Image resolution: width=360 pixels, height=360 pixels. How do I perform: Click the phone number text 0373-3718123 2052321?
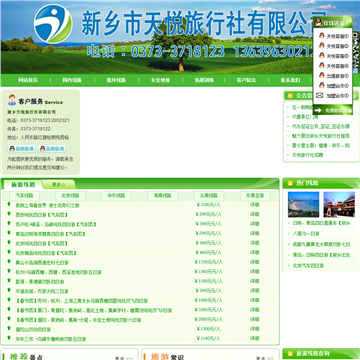coord(45,120)
